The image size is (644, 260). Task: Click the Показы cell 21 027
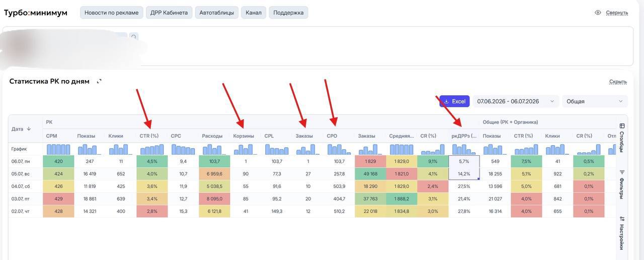coord(495,199)
